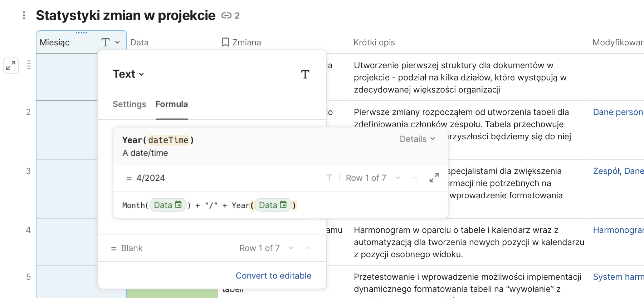Expand the formula editor to full size
This screenshot has height=298, width=644.
(x=434, y=178)
